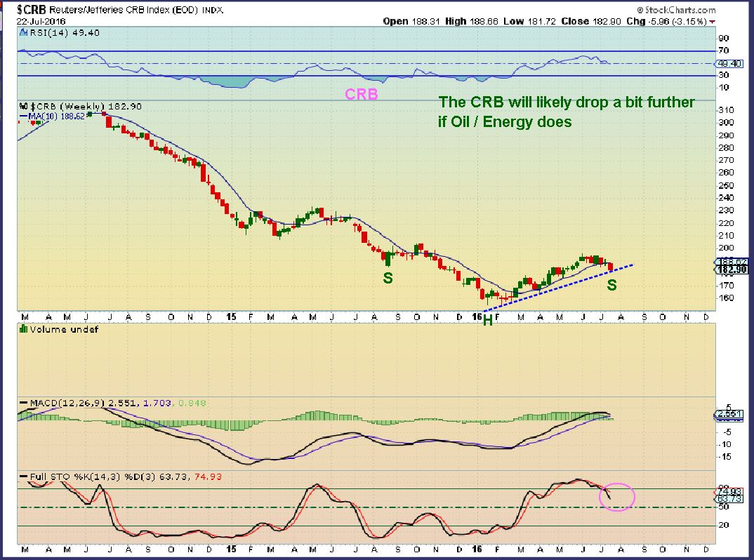Screen dimensions: 754x560
Task: Click the left shoulder S label near August 2015
Action: [x=388, y=278]
